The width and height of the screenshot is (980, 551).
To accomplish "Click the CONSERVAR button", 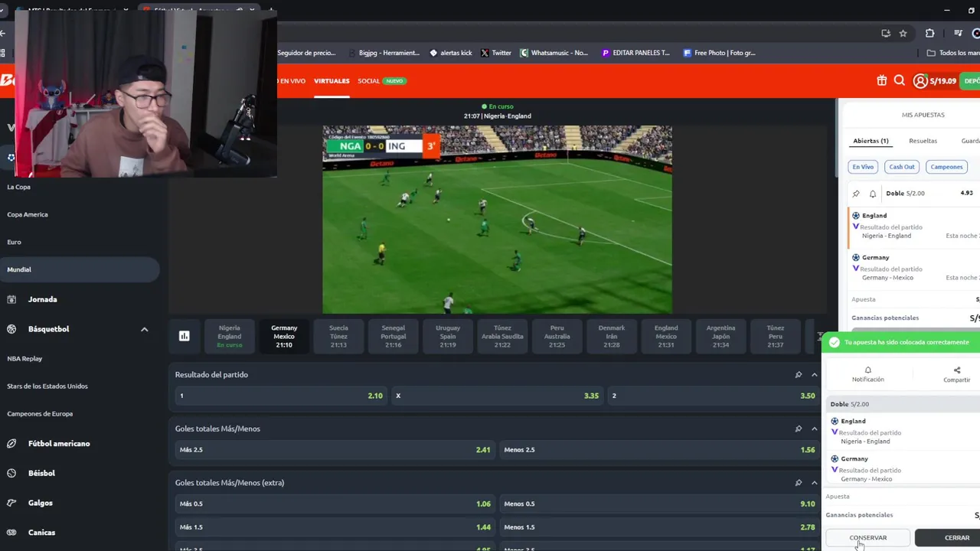I will point(867,538).
